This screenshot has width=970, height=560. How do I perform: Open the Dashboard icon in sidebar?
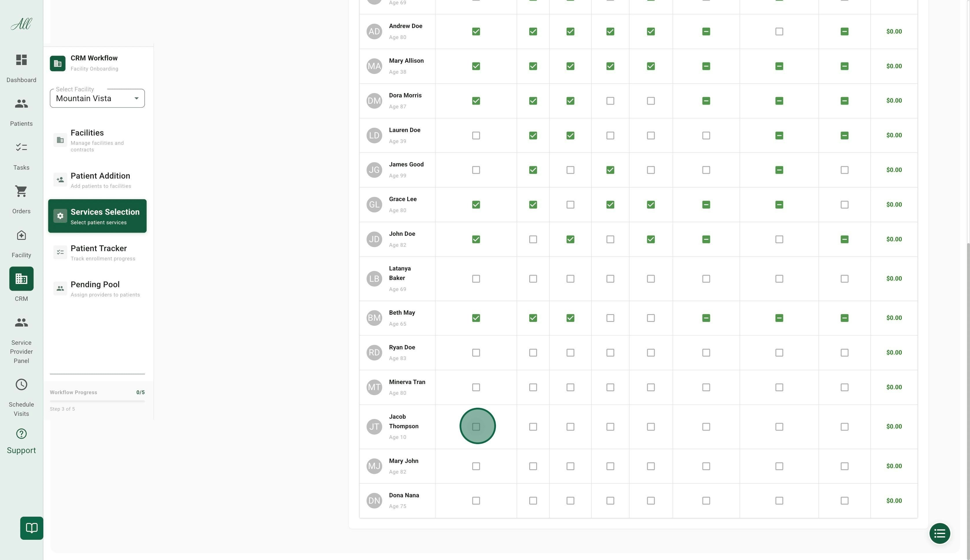21,60
